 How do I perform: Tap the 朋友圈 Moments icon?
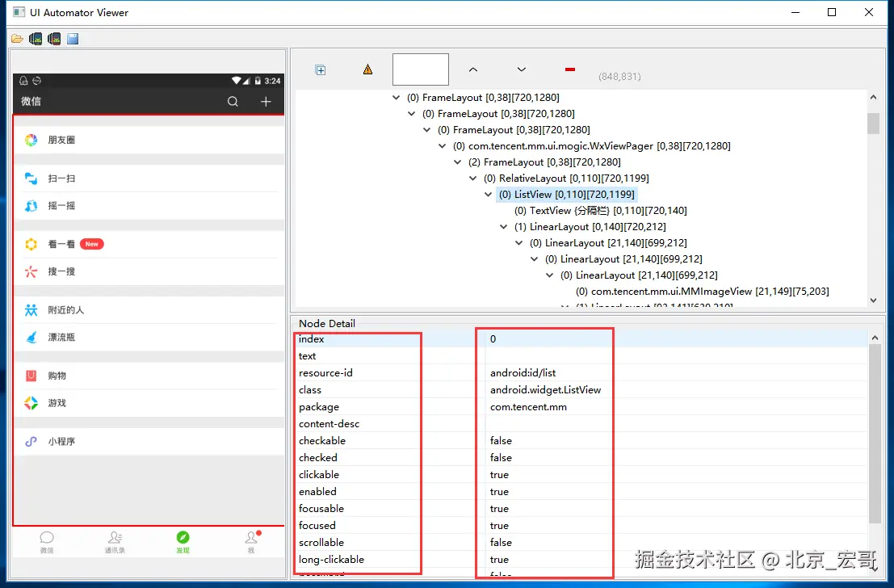tap(31, 140)
